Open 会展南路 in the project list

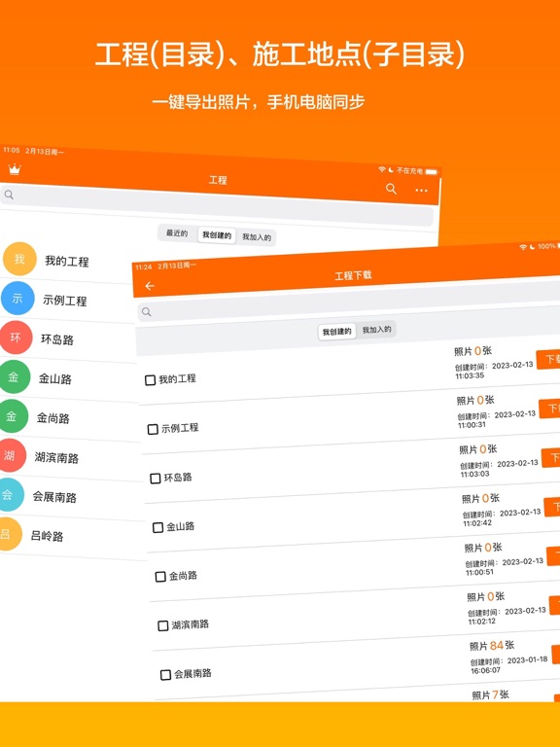pyautogui.click(x=54, y=497)
